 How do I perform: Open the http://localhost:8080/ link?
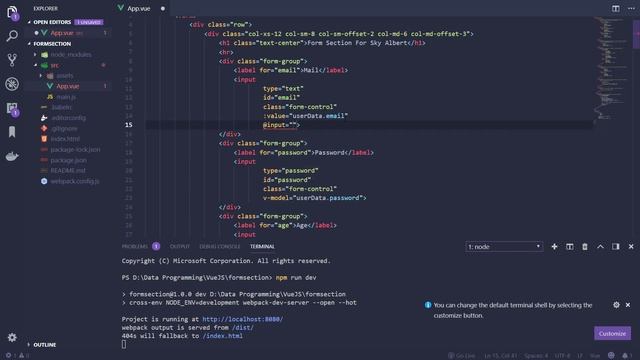pyautogui.click(x=242, y=319)
